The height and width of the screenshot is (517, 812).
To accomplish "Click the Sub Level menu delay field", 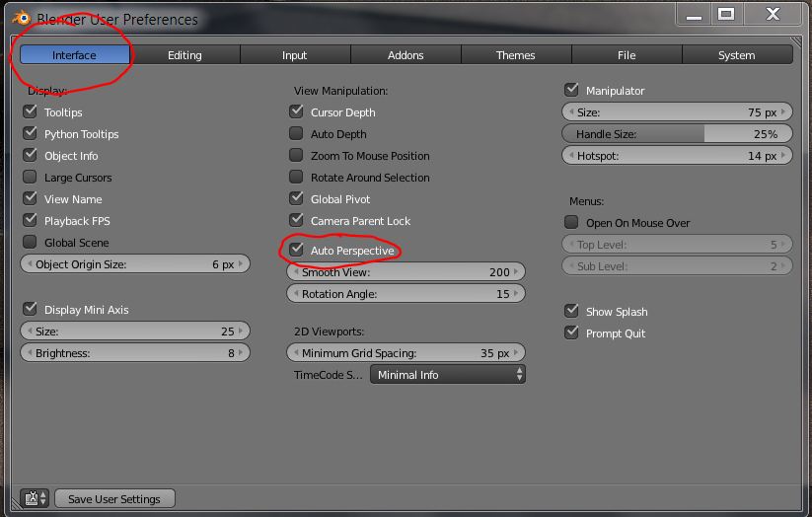I will click(x=678, y=266).
